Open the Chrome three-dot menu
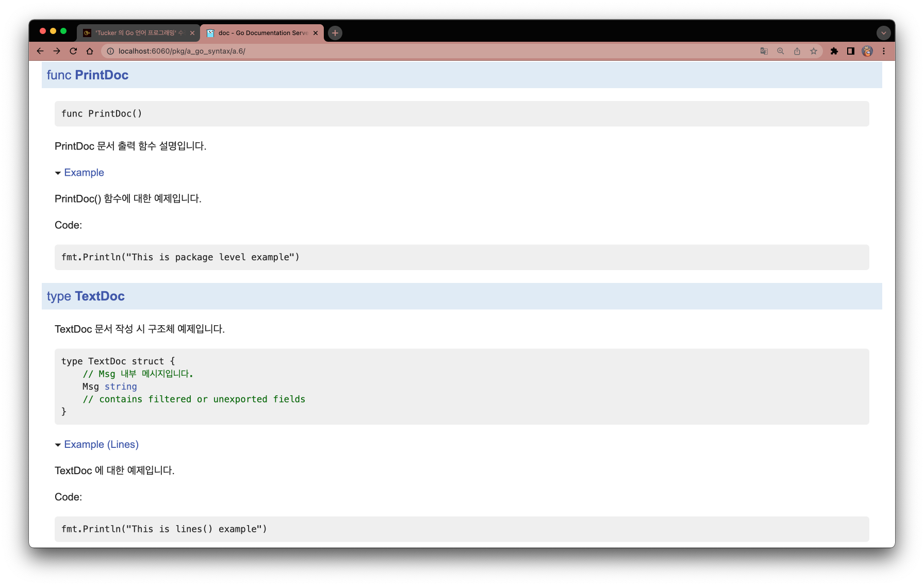 click(884, 51)
